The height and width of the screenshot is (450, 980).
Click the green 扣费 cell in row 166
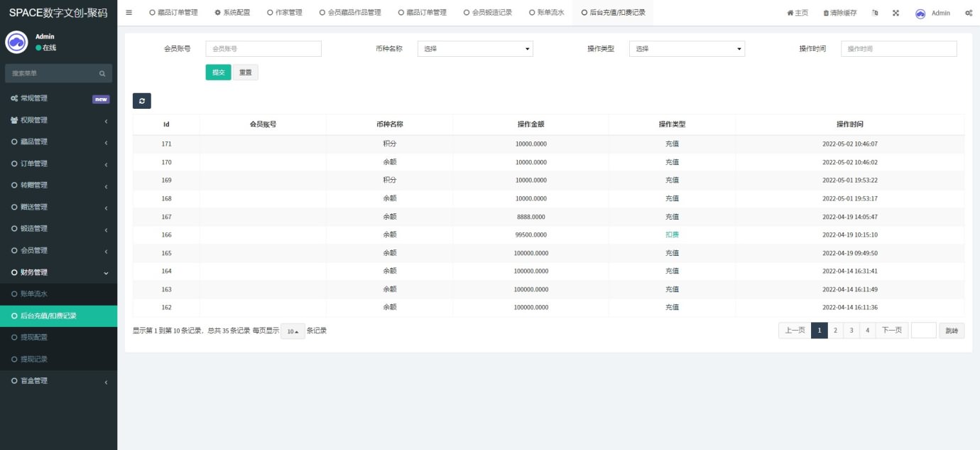click(x=672, y=235)
